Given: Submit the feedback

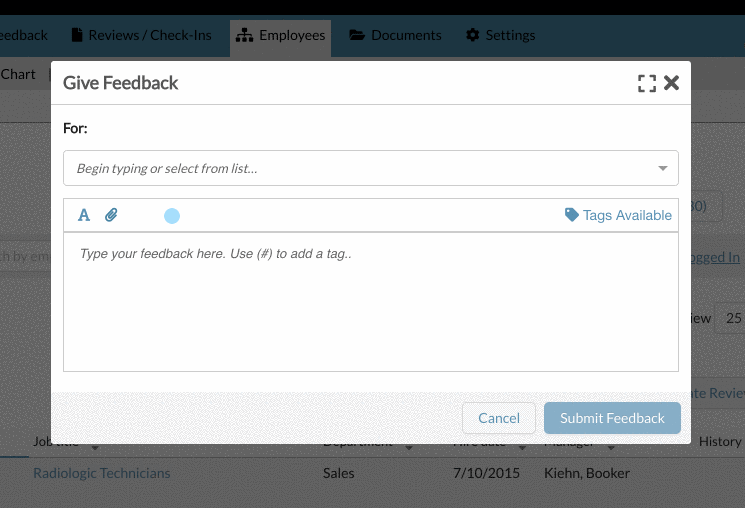Looking at the screenshot, I should 612,418.
